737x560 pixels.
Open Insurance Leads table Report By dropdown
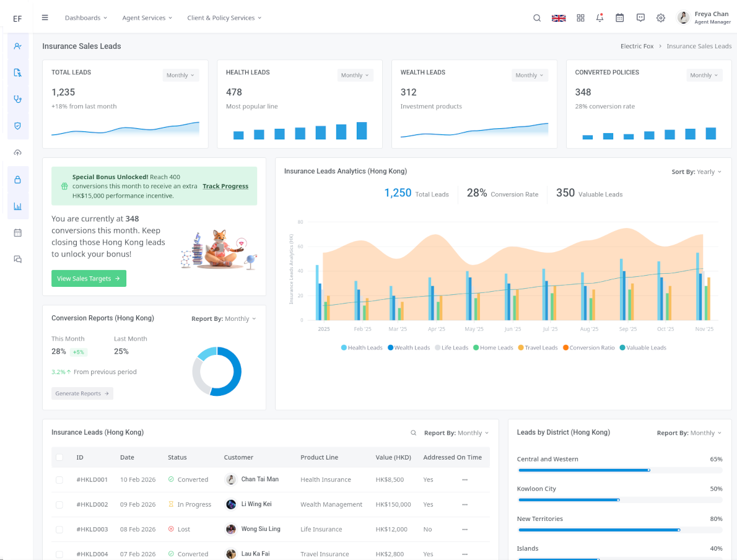[456, 433]
